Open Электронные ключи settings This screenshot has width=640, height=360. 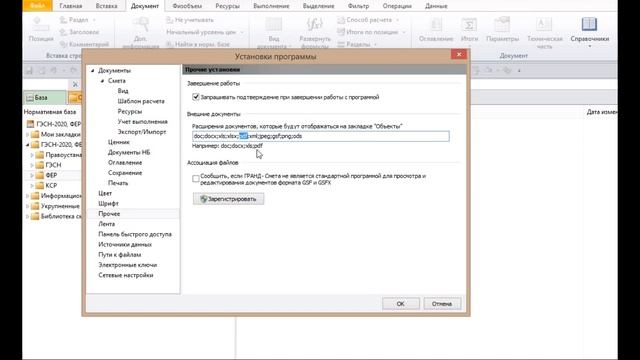click(x=127, y=265)
